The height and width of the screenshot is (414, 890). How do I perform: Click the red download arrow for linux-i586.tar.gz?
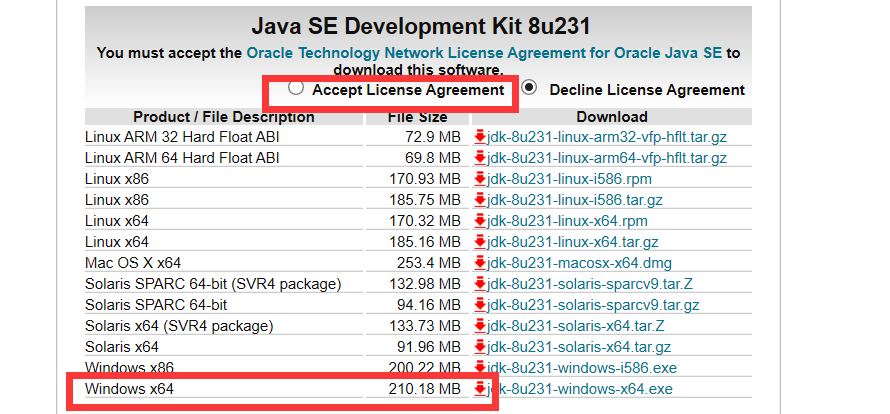coord(480,200)
